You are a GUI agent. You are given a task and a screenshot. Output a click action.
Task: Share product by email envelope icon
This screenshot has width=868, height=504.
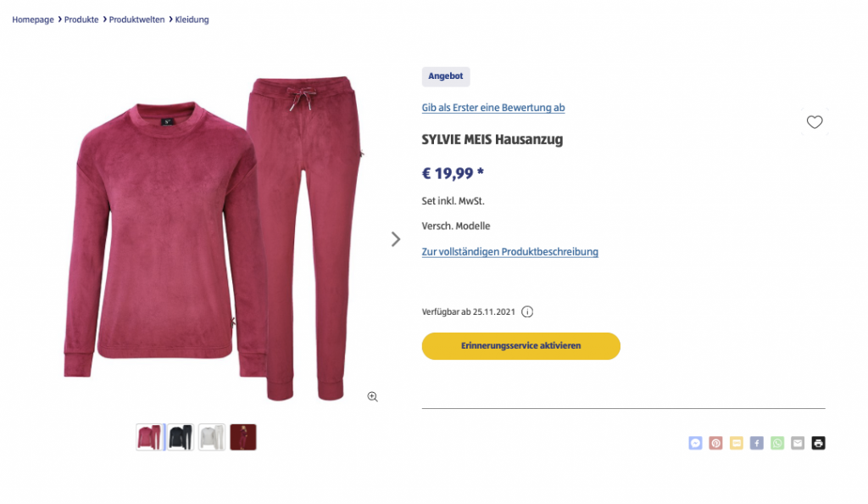pyautogui.click(x=798, y=443)
